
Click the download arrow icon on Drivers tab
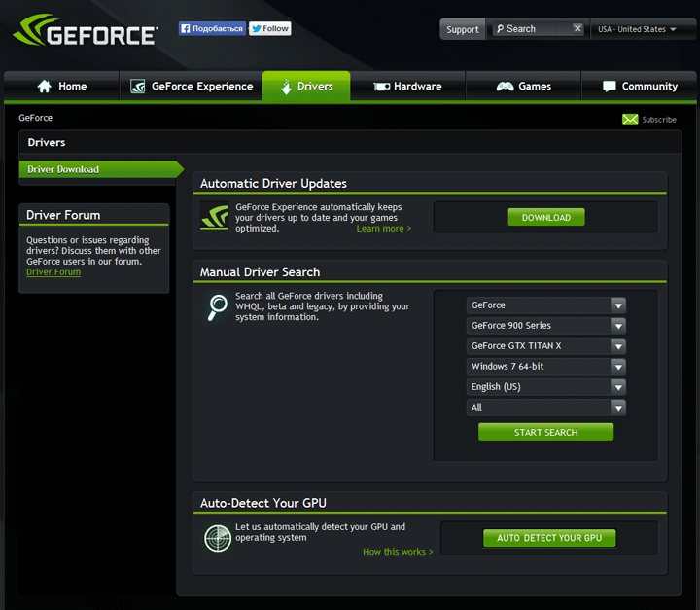click(x=286, y=87)
